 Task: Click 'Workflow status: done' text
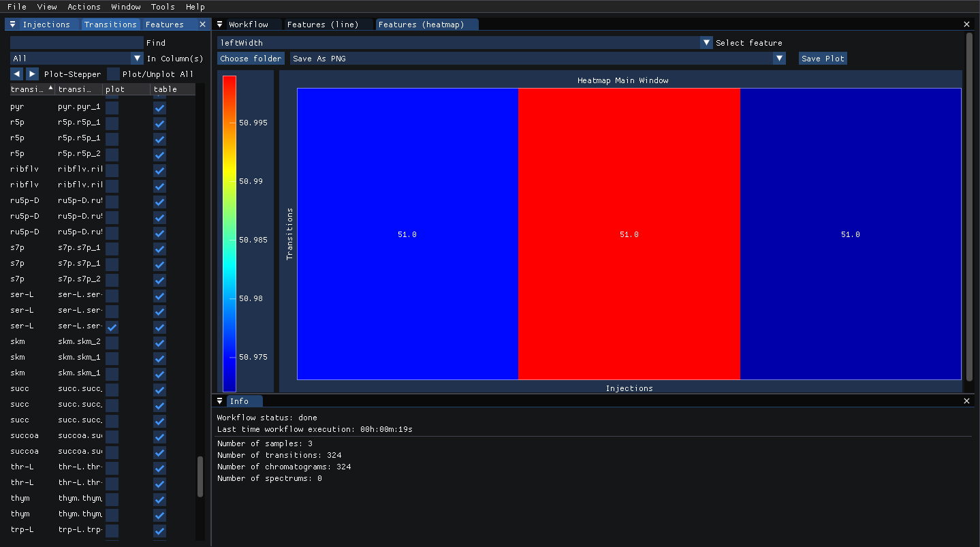(267, 418)
